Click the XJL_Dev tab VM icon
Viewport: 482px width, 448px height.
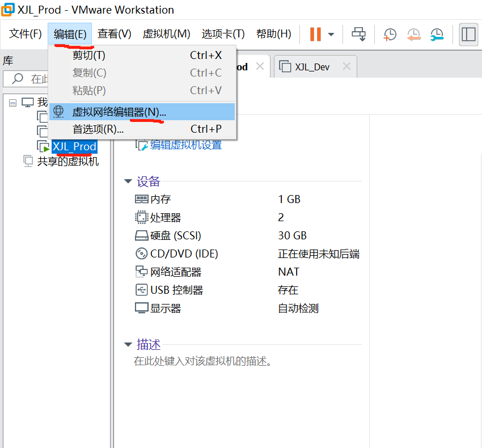[x=285, y=66]
